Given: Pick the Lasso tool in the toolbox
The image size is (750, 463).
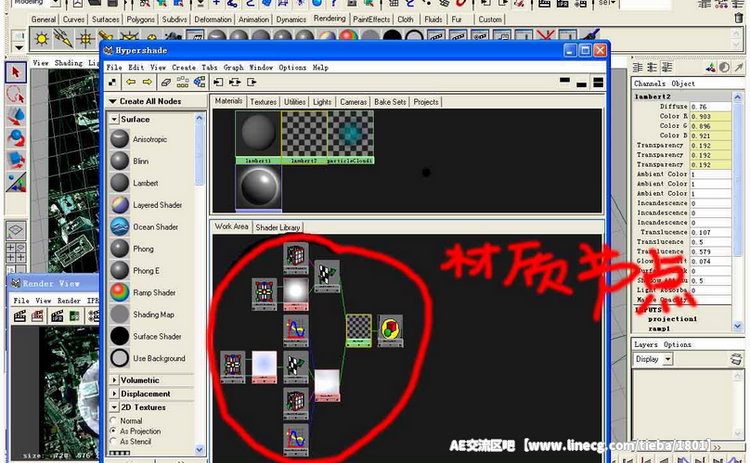Looking at the screenshot, I should [16, 94].
